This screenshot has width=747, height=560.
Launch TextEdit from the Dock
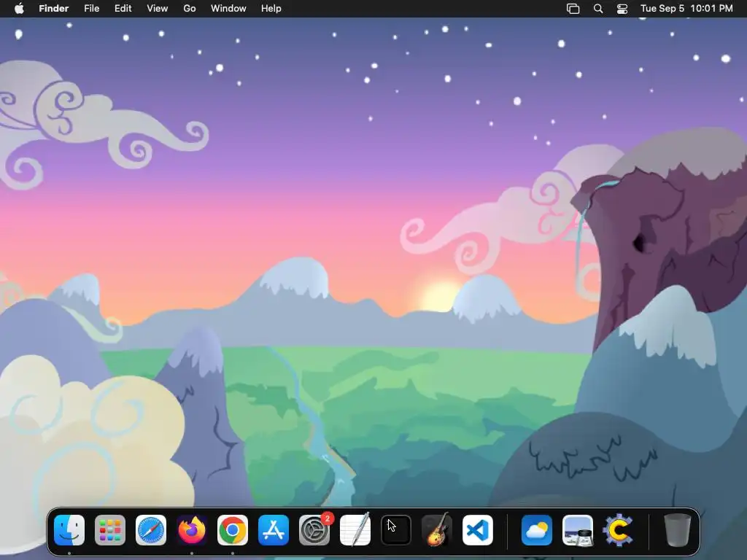click(x=355, y=530)
